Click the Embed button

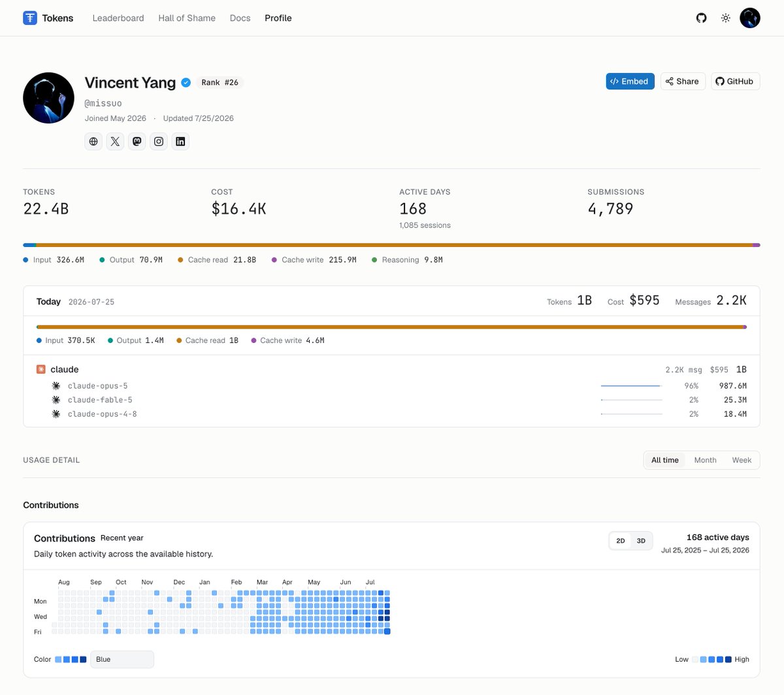(x=630, y=81)
